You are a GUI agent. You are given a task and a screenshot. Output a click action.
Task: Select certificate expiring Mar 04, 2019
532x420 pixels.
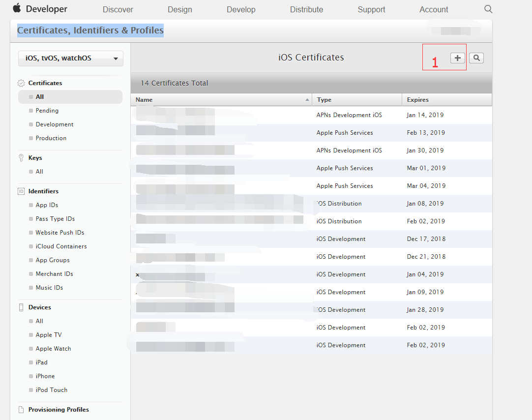pos(311,186)
